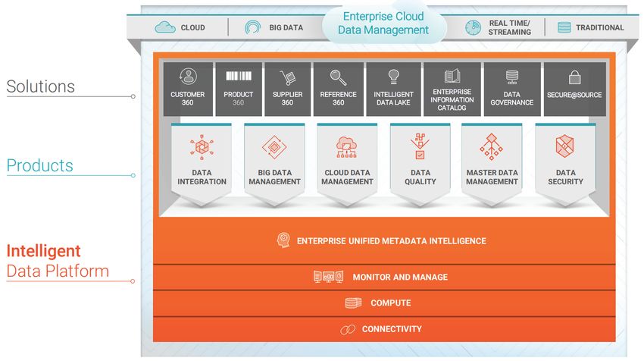Select the REAL TIME/ STREAMING label
Image resolution: width=644 pixels, height=361 pixels.
pyautogui.click(x=509, y=27)
